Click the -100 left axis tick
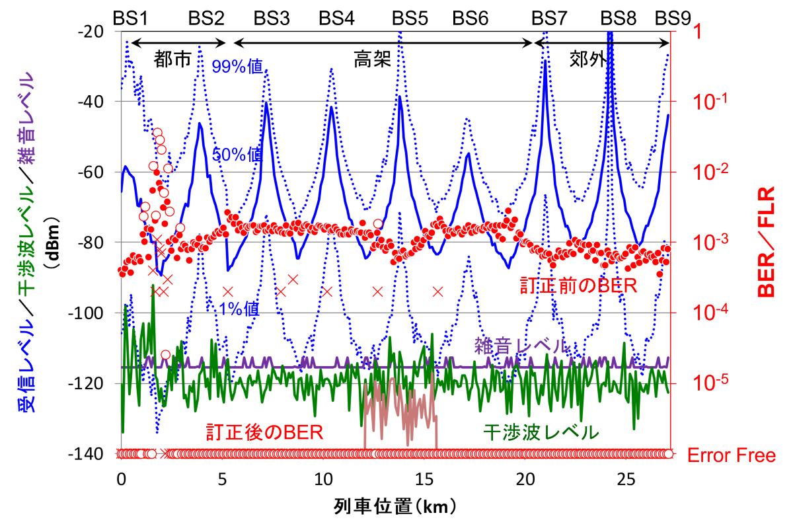The image size is (793, 532). 85,313
